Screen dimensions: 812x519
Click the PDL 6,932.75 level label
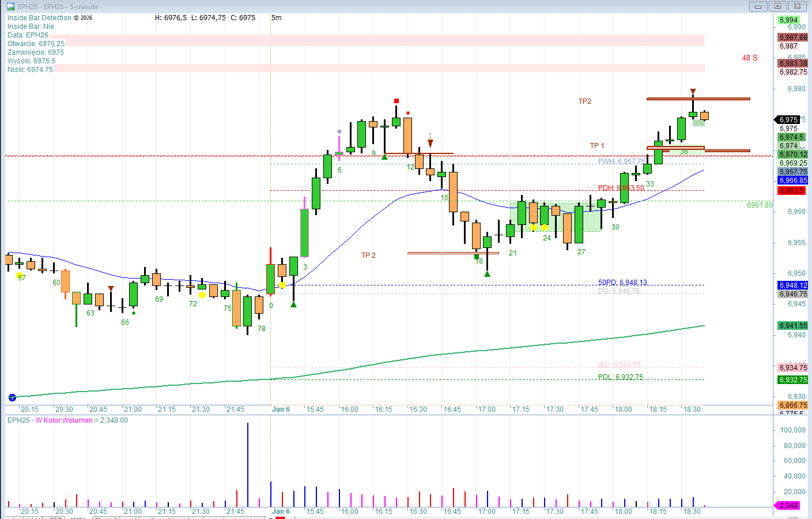point(620,377)
